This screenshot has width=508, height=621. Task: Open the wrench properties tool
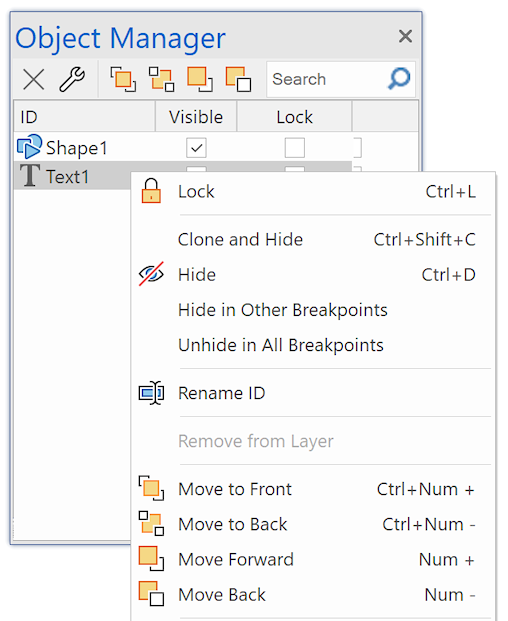[x=72, y=79]
